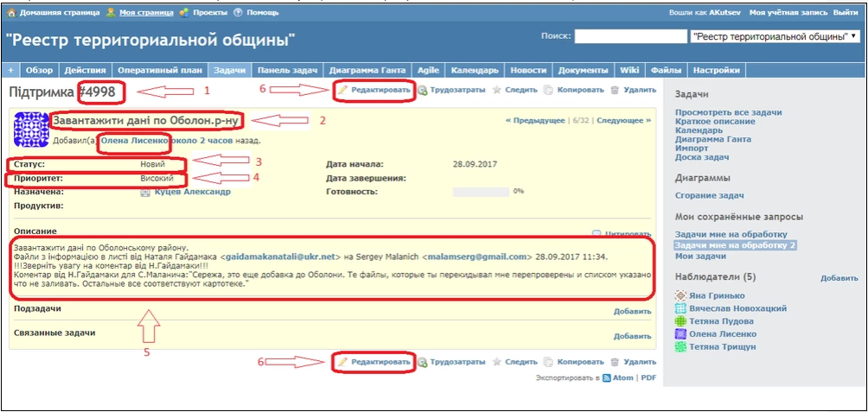Go to next issue (Следующее) link
Viewport: 868px width, 412px height.
(623, 121)
